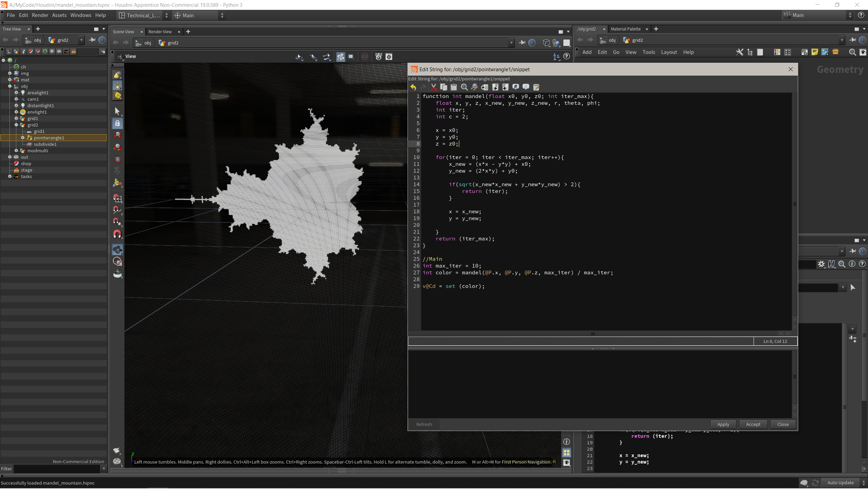The width and height of the screenshot is (868, 489).
Task: Click the undo arrow in the snippet editor
Action: click(413, 87)
